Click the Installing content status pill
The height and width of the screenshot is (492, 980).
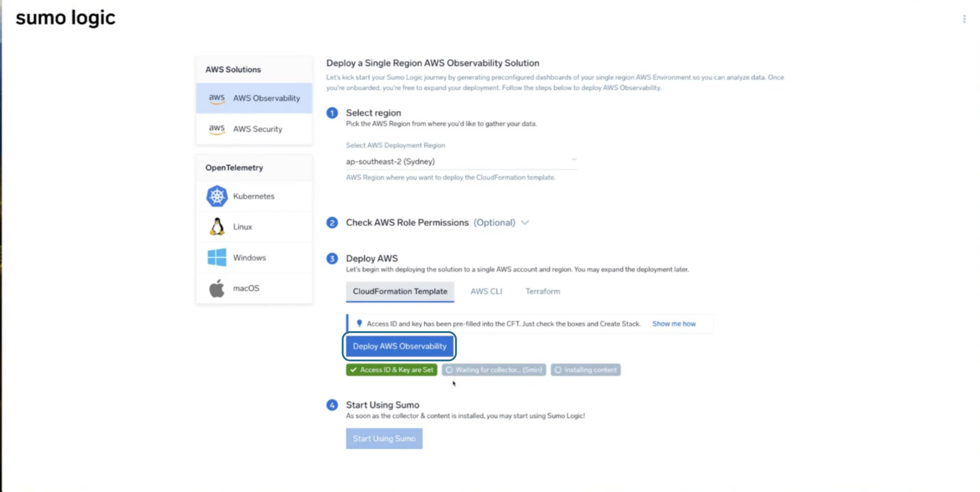tap(586, 369)
